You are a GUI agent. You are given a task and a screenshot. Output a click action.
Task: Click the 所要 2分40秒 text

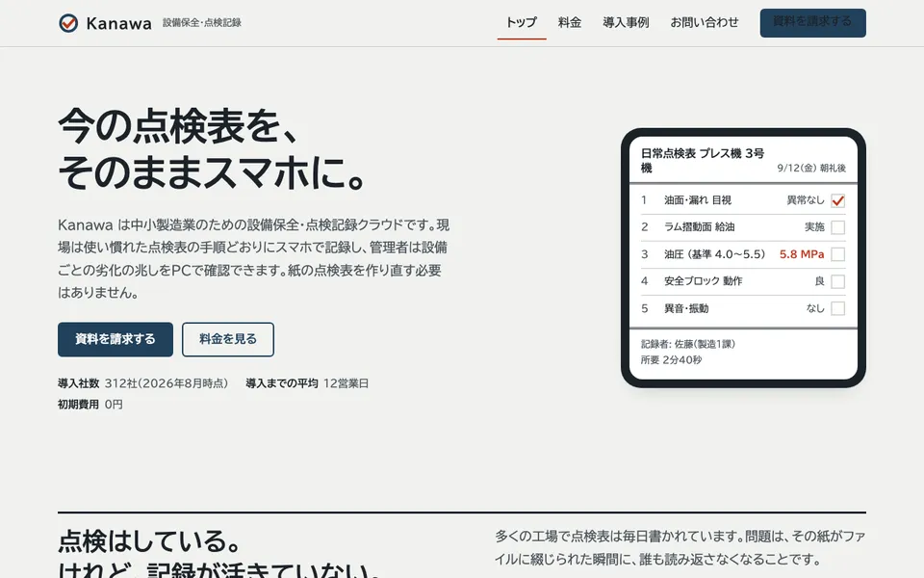[671, 359]
